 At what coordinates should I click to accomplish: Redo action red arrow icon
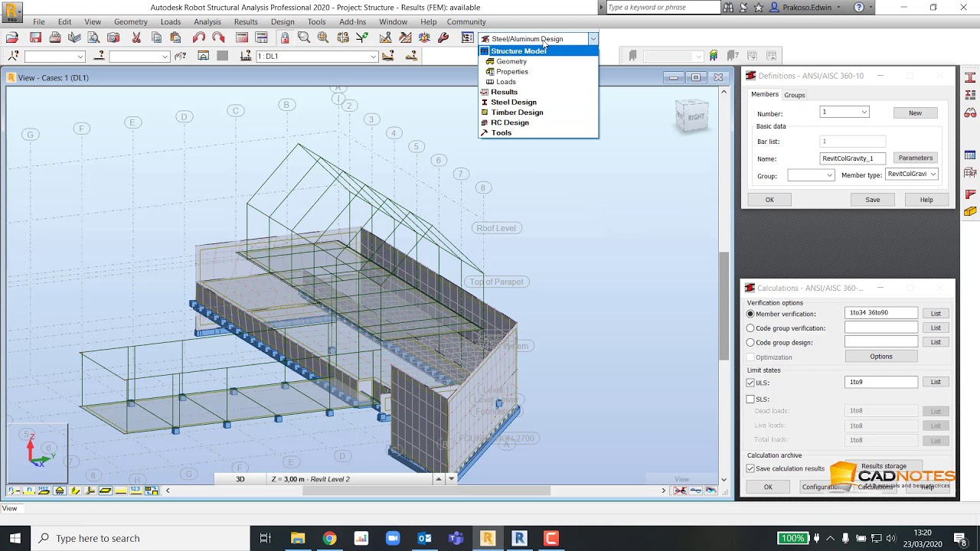pos(218,37)
